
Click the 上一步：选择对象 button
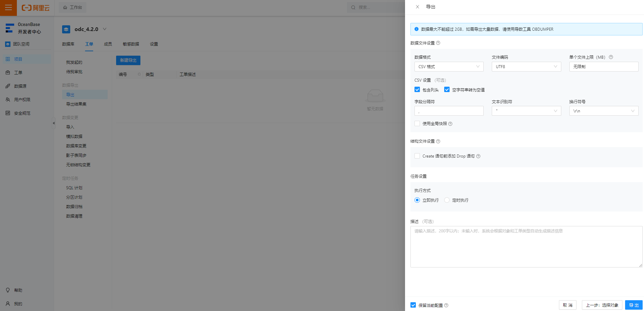[602, 305]
